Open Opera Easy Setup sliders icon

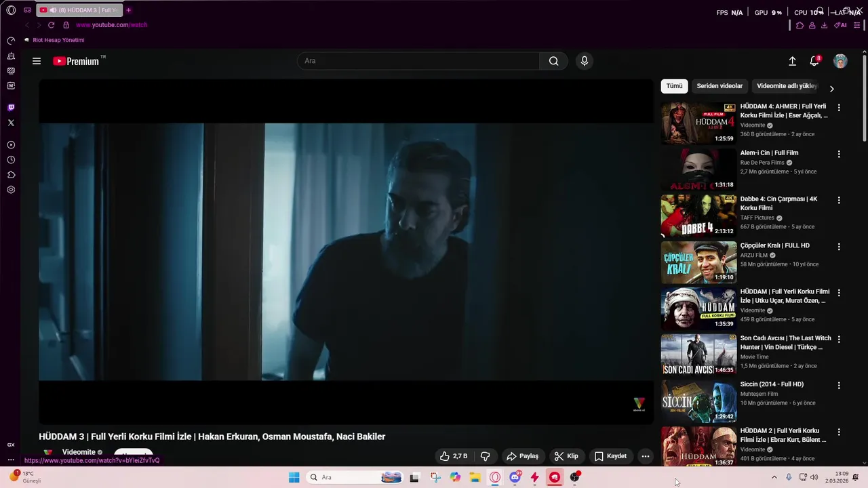(x=856, y=25)
